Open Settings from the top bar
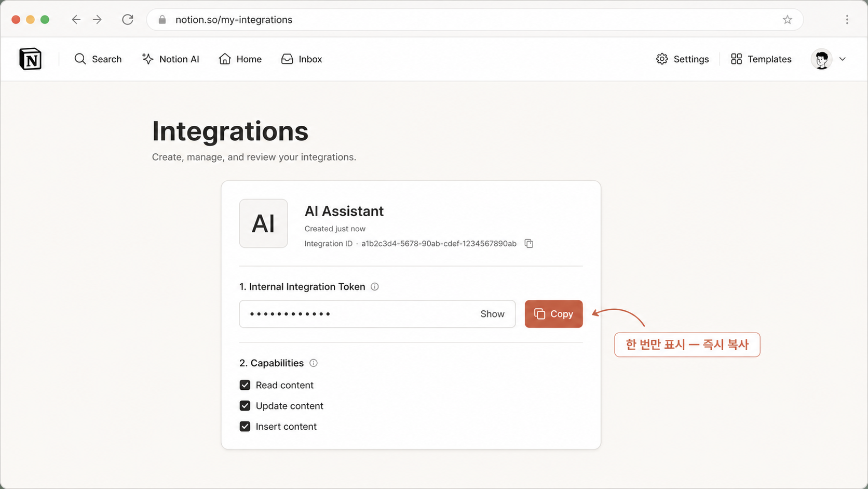 pyautogui.click(x=682, y=59)
